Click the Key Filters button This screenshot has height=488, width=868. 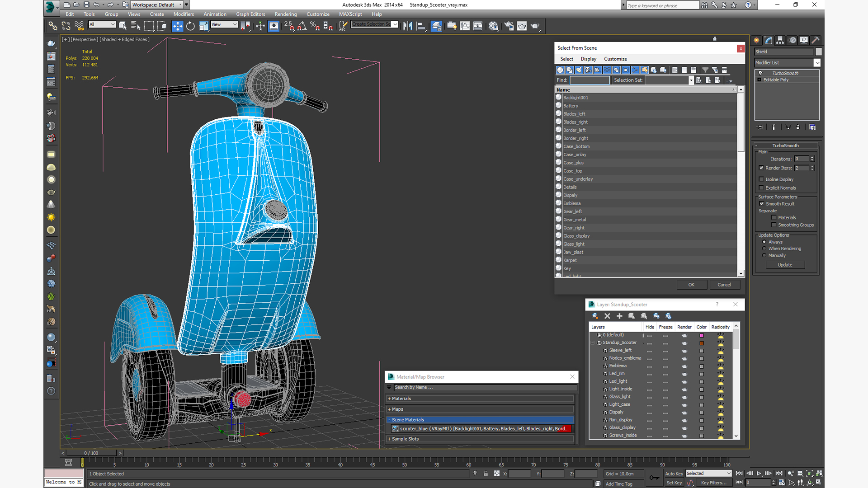tap(713, 483)
